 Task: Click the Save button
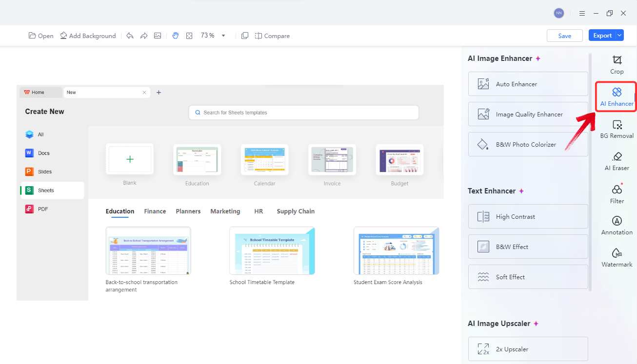(564, 36)
